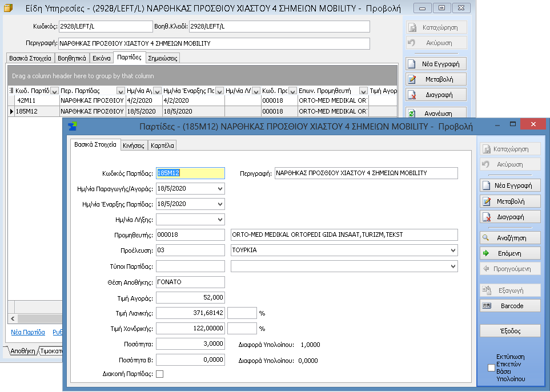The height and width of the screenshot is (392, 550).
Task: Click Ανανέωση refresh icon in Είδη window
Action: (412, 113)
